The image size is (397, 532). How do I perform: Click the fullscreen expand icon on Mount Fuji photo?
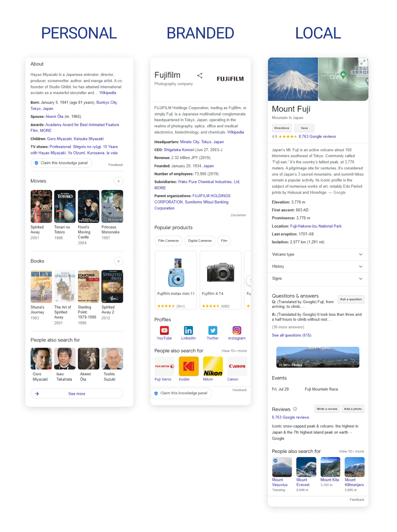(363, 62)
